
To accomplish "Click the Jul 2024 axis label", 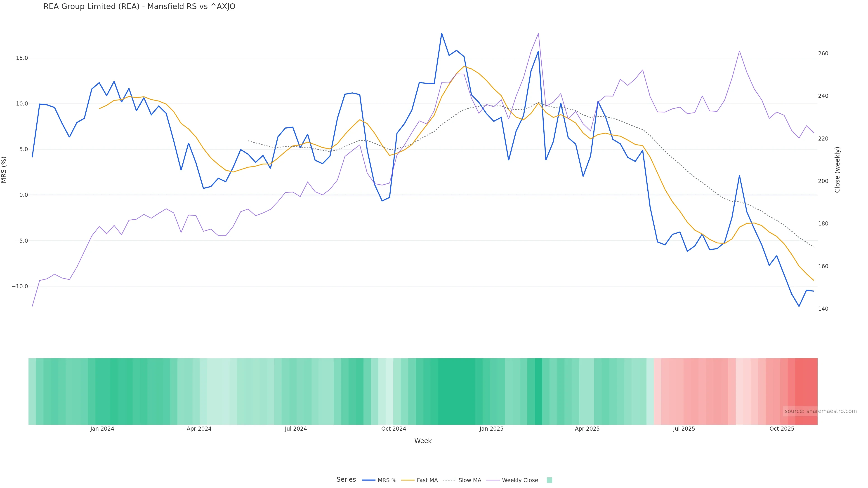I will [295, 429].
